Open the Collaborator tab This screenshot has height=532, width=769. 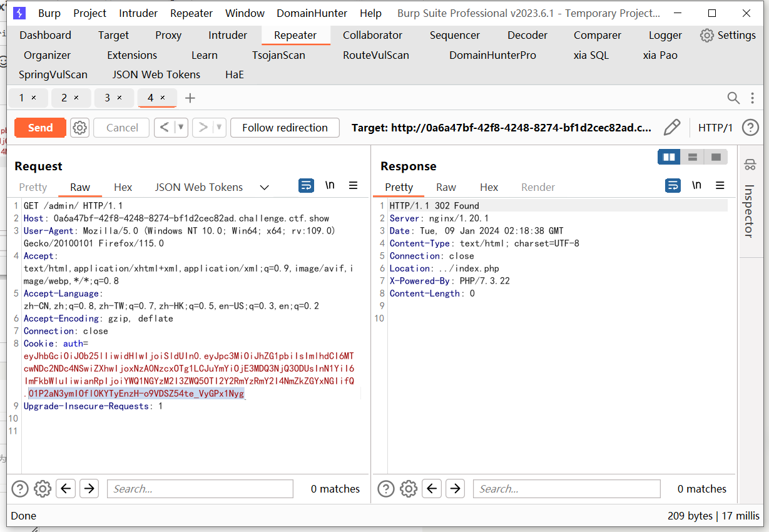pyautogui.click(x=372, y=35)
